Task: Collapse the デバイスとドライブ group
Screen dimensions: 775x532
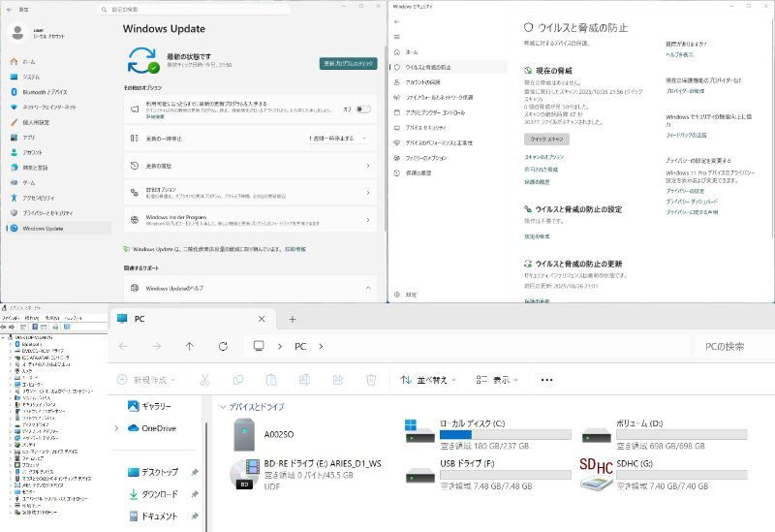Action: point(224,407)
